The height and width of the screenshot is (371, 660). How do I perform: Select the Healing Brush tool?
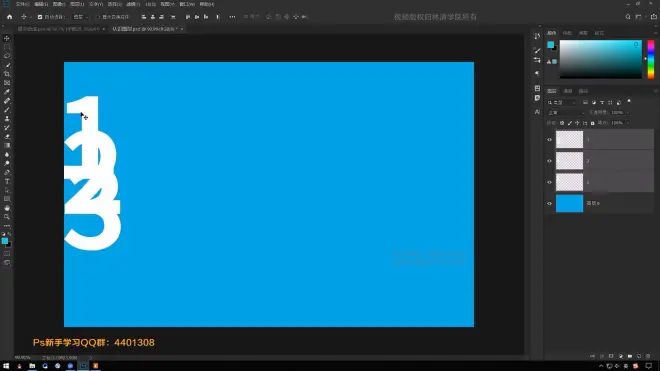coord(7,101)
